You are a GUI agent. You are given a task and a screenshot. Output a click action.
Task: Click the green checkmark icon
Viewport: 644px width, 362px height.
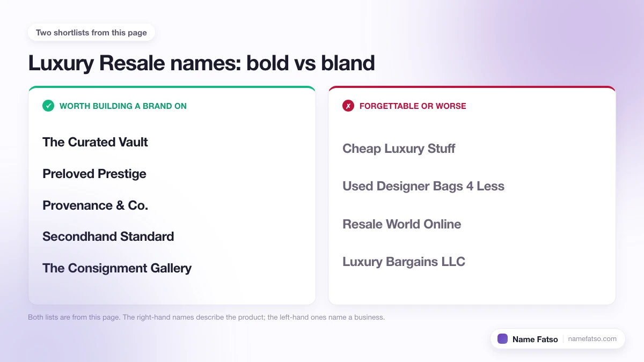(x=48, y=106)
